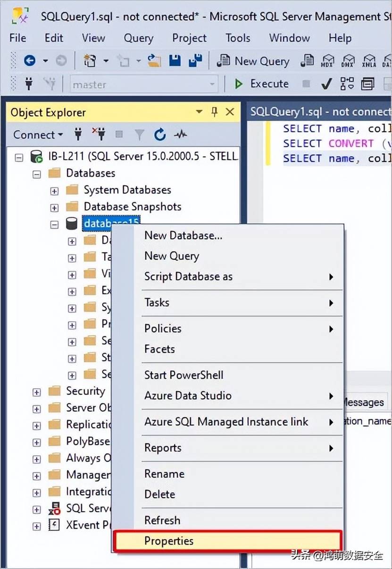Click the Save disk icon
This screenshot has height=569, width=392.
(175, 60)
